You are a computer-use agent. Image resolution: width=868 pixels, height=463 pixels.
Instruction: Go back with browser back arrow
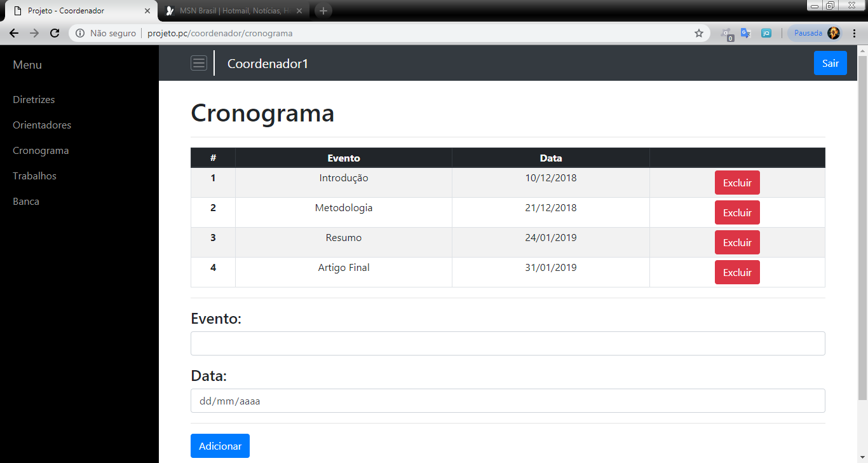point(14,33)
